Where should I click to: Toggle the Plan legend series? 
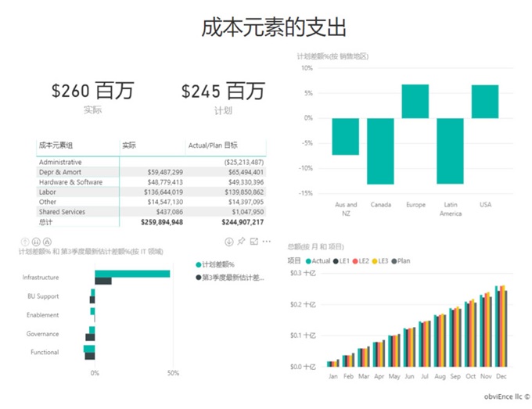point(401,260)
